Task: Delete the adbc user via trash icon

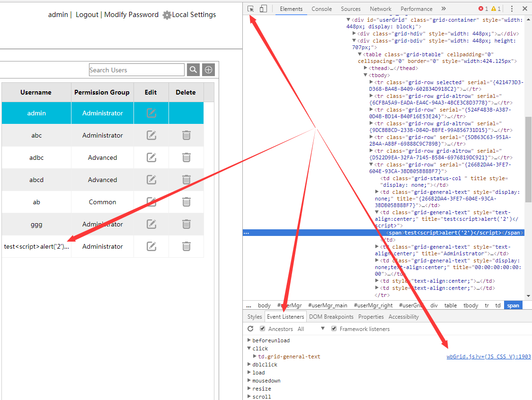Action: click(x=186, y=157)
